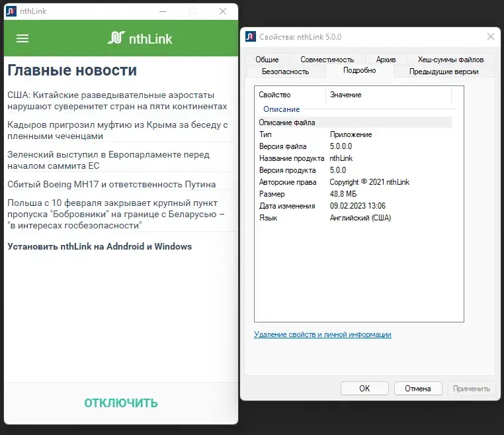Open Кадыров пригрозил муфтию news item

(118, 130)
